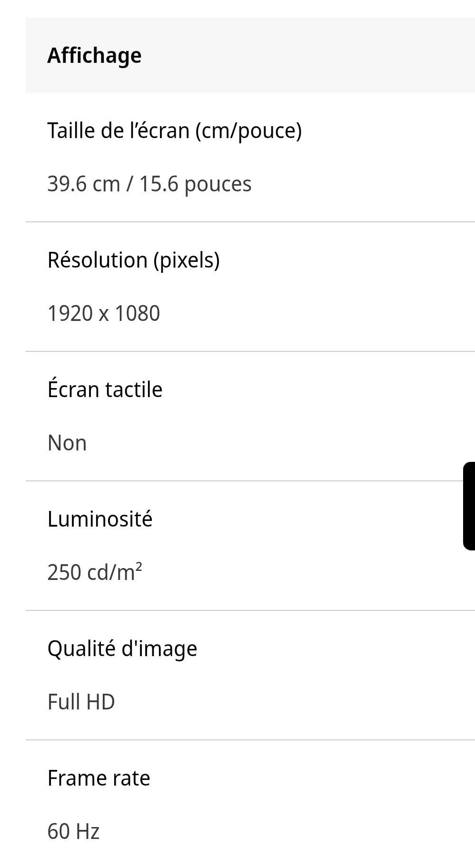Screen dimensions: 475x868
Task: Click the '(cm/pouce)' unit text in the label
Action: pos(249,131)
